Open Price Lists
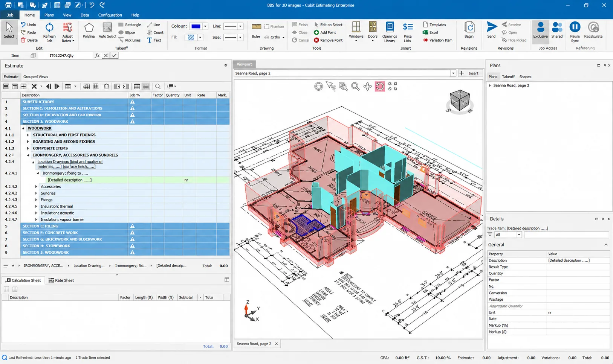The image size is (613, 364). (408, 32)
